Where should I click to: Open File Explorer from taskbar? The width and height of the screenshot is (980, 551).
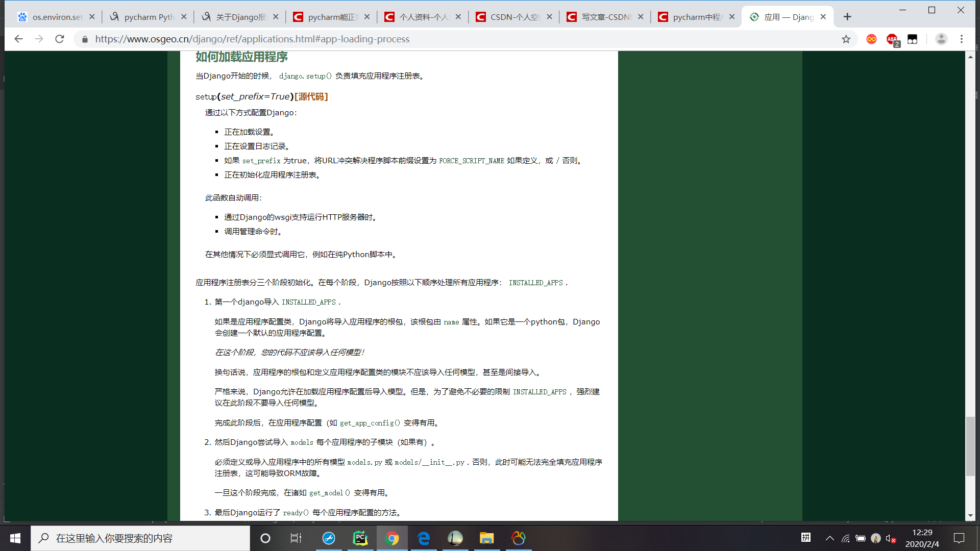click(x=486, y=538)
